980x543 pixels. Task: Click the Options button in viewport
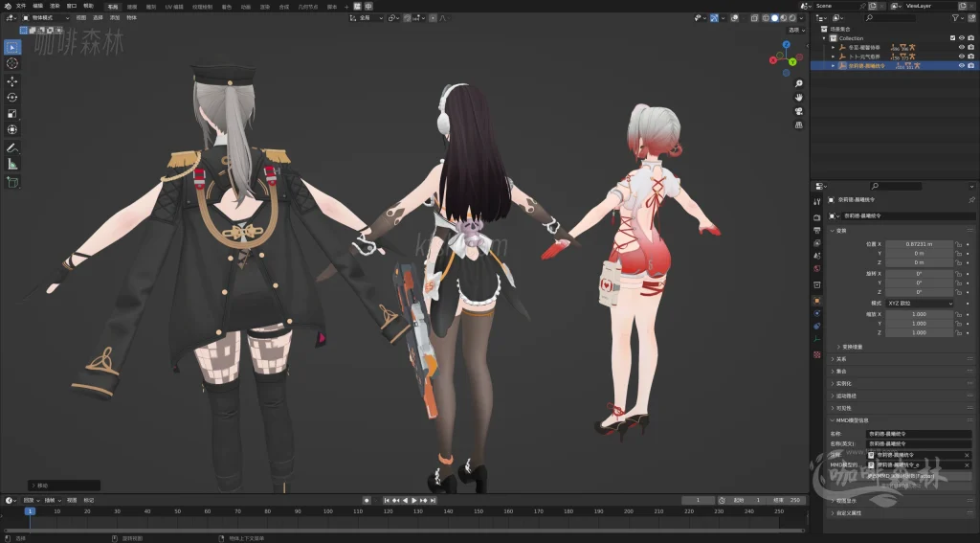point(795,30)
